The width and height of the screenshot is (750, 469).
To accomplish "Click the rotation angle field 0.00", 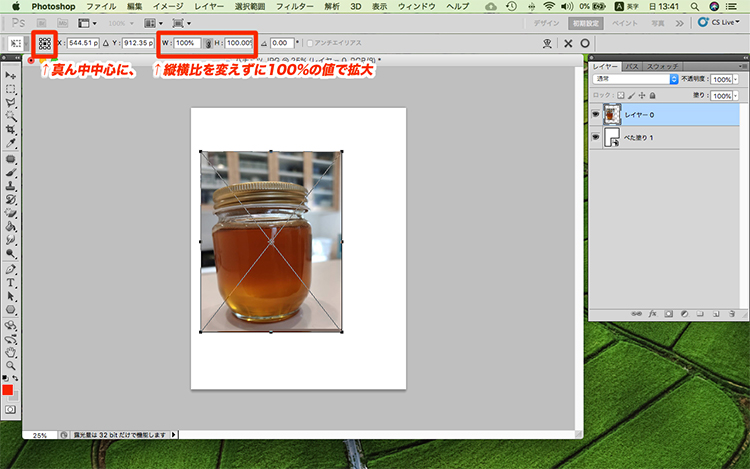I will [x=282, y=43].
